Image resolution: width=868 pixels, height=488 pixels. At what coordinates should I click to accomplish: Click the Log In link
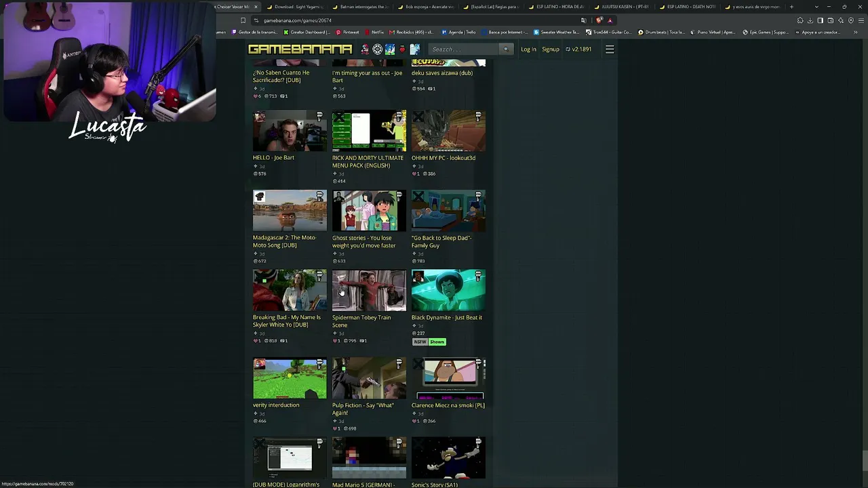click(528, 49)
